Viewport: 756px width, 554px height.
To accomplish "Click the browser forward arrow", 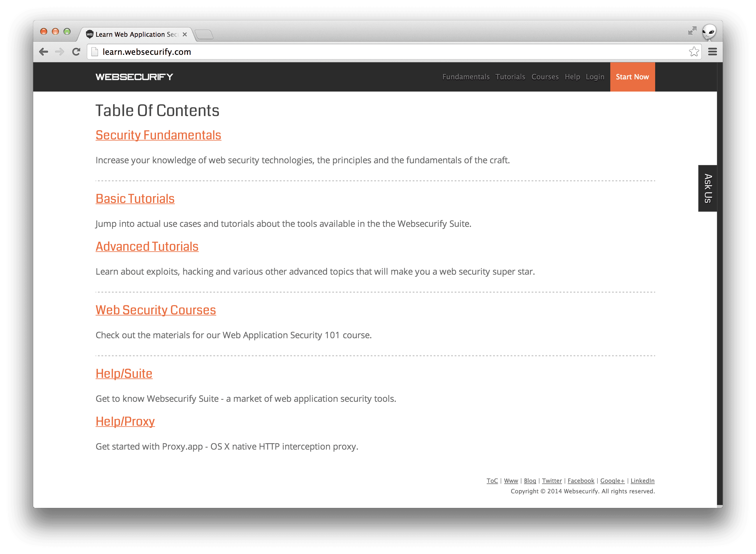I will point(60,52).
